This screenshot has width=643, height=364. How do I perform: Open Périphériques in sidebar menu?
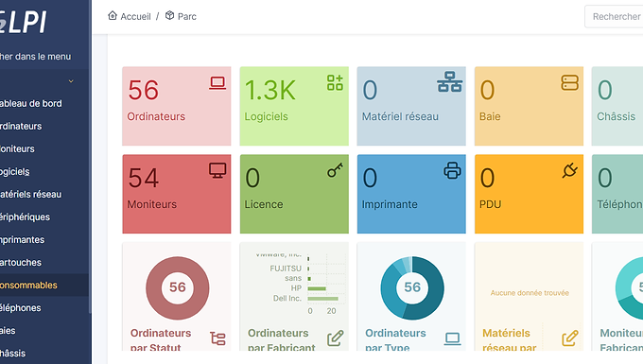point(25,217)
